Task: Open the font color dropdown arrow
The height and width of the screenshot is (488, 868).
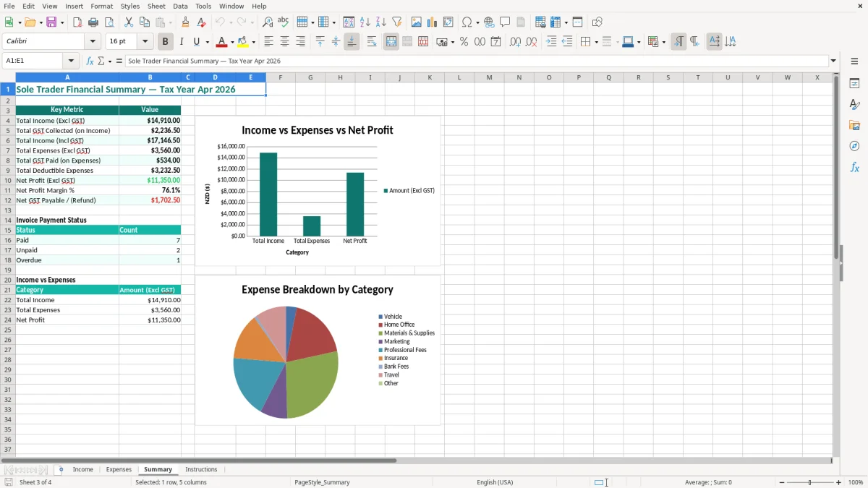Action: point(232,42)
